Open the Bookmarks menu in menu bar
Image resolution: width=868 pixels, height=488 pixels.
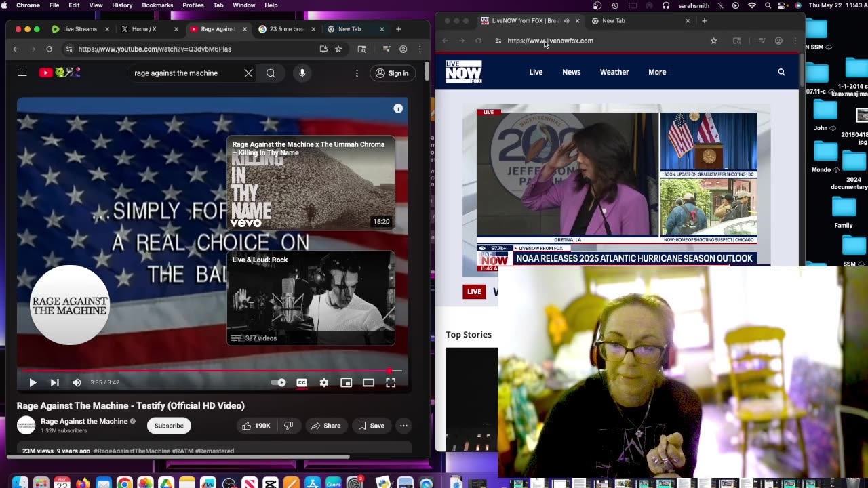(x=157, y=5)
